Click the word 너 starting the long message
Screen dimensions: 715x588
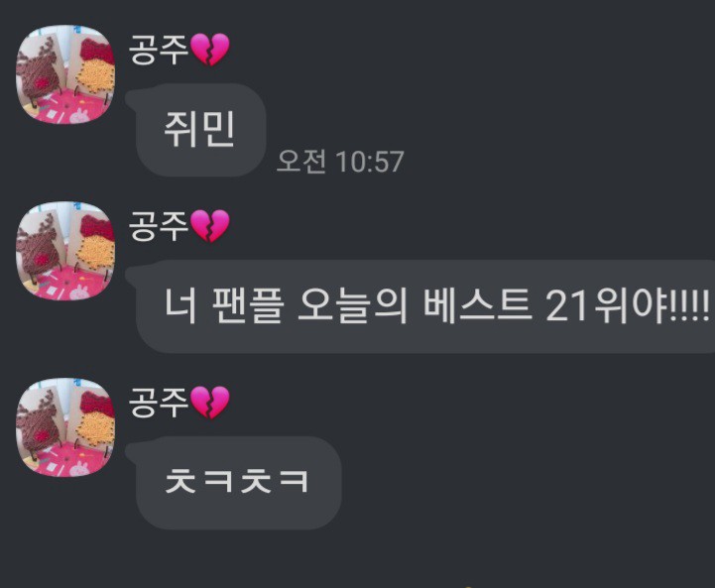click(x=180, y=305)
